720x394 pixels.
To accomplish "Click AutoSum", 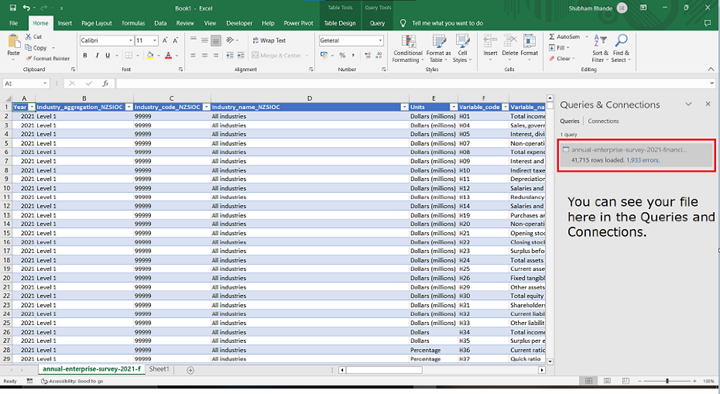I will 565,37.
